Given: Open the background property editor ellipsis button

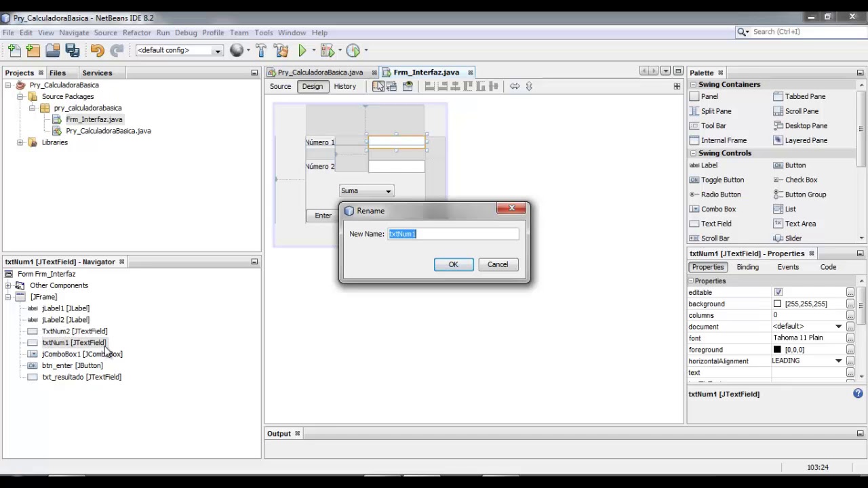Looking at the screenshot, I should (x=850, y=304).
